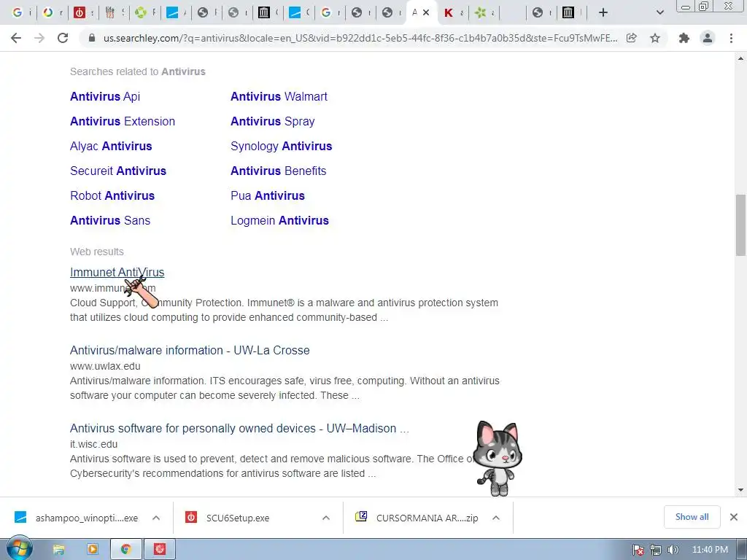The width and height of the screenshot is (747, 560).
Task: Open related search Alyac Antivirus
Action: click(111, 146)
